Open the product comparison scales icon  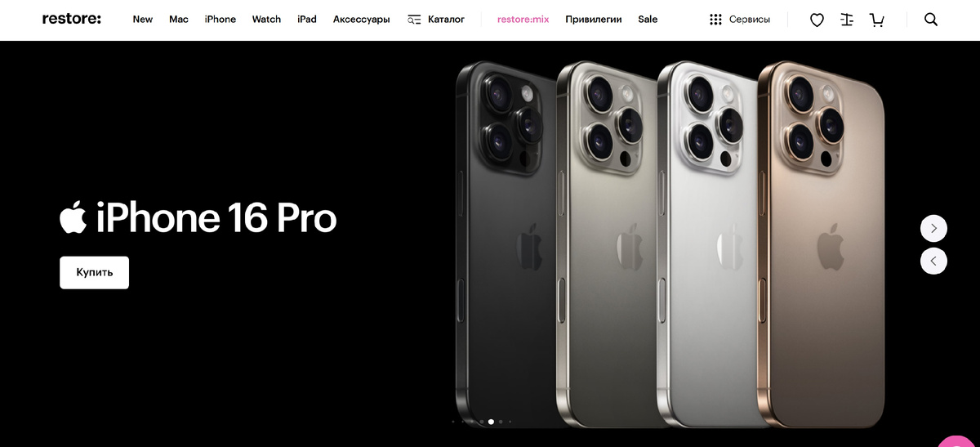(847, 20)
